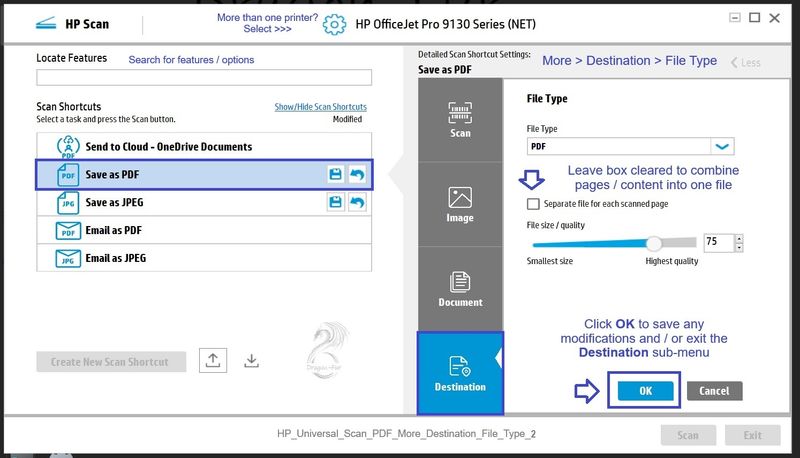Close the HP Scan window
Screen dimensions: 800x458
774,18
